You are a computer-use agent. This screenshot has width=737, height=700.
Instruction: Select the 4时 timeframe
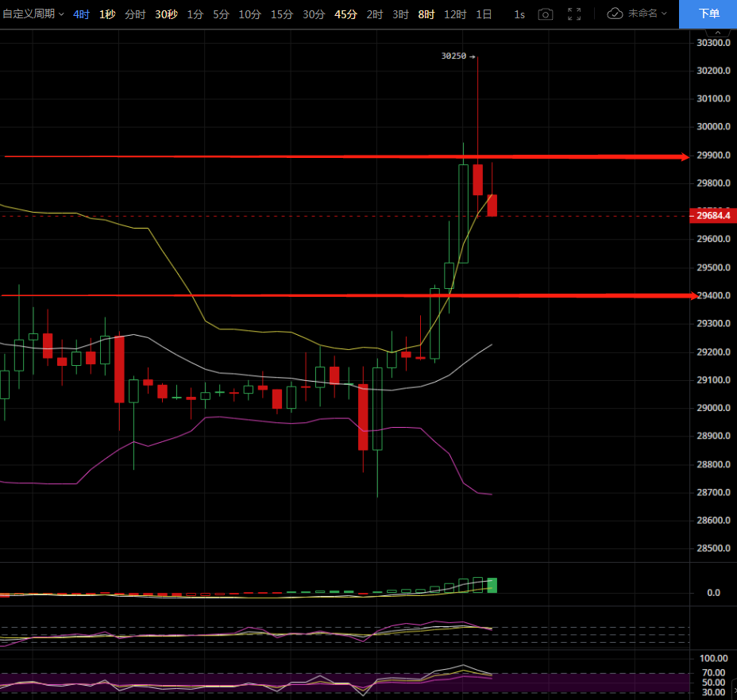point(81,14)
